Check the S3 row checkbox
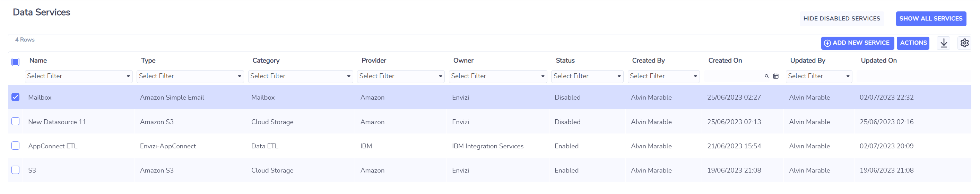 click(15, 170)
